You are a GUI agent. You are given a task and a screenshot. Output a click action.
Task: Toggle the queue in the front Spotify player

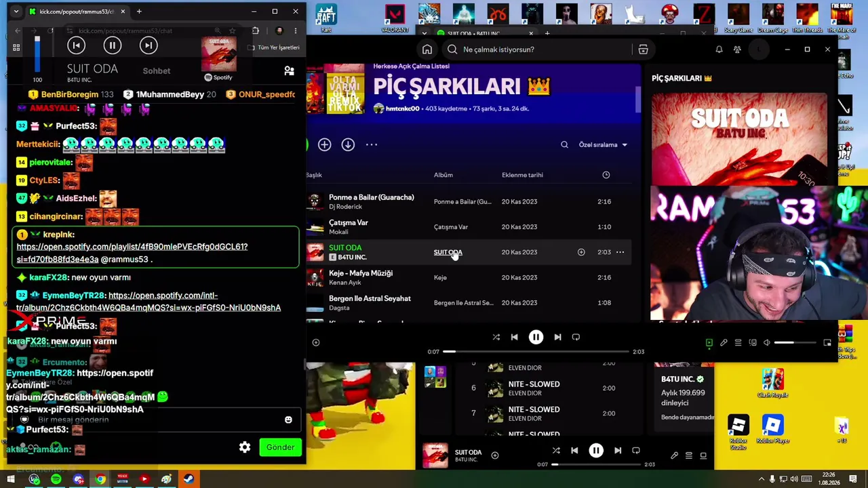coord(738,343)
